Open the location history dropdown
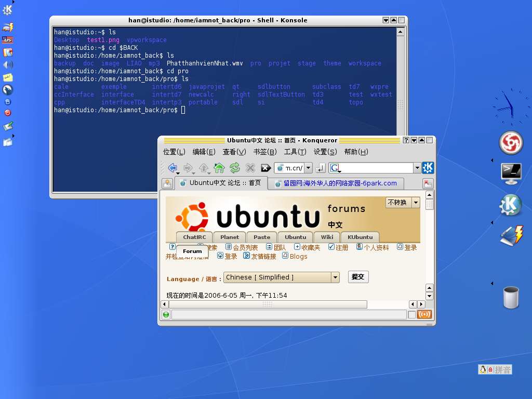 coord(308,168)
